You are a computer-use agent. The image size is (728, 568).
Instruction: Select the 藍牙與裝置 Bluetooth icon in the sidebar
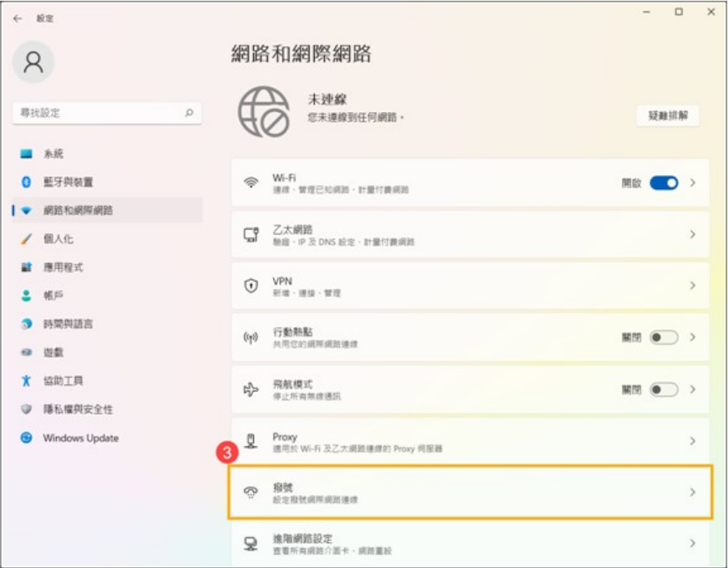(27, 182)
